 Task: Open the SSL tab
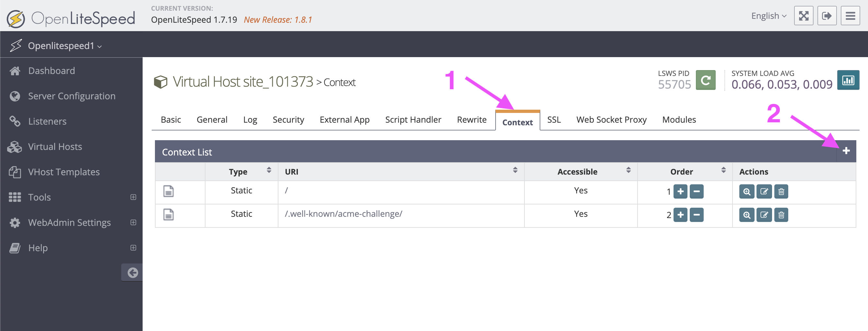click(554, 120)
